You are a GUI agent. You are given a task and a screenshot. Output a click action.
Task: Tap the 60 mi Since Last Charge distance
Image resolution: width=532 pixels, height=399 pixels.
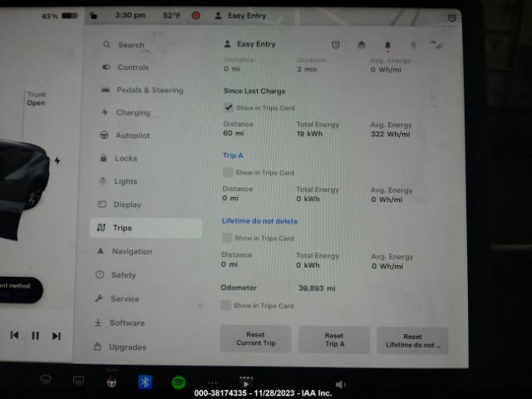[x=234, y=133]
